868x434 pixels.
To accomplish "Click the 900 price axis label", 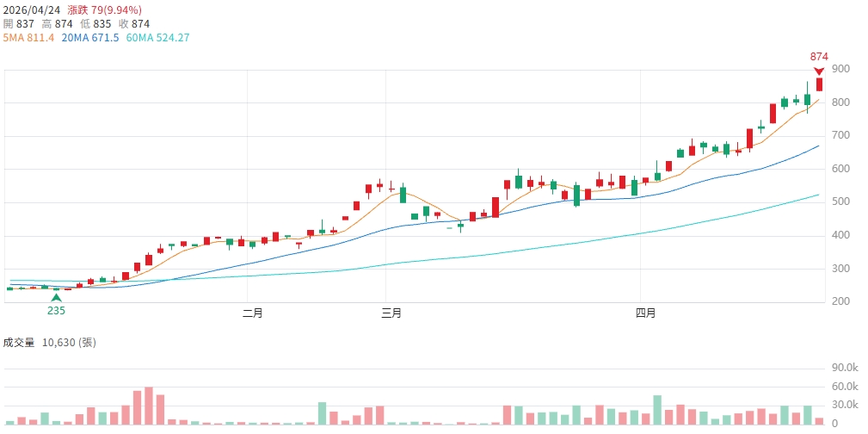I will pyautogui.click(x=840, y=70).
